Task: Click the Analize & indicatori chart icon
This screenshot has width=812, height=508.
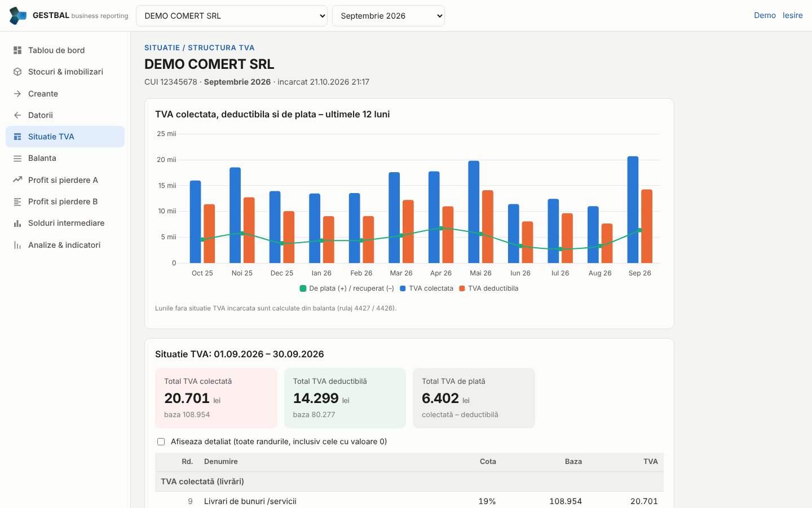Action: [x=17, y=245]
